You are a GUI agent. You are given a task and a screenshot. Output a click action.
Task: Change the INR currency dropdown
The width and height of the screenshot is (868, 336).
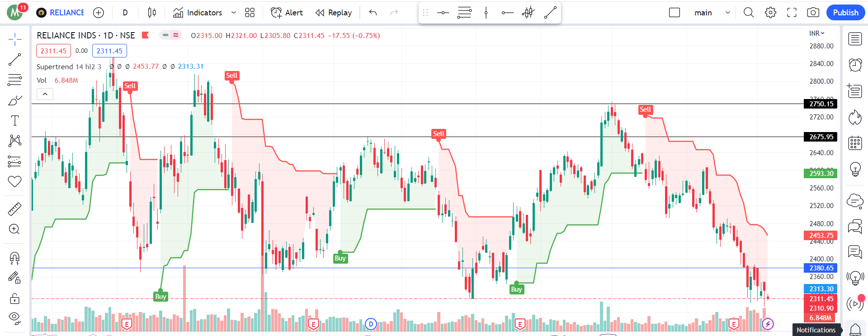tap(816, 33)
